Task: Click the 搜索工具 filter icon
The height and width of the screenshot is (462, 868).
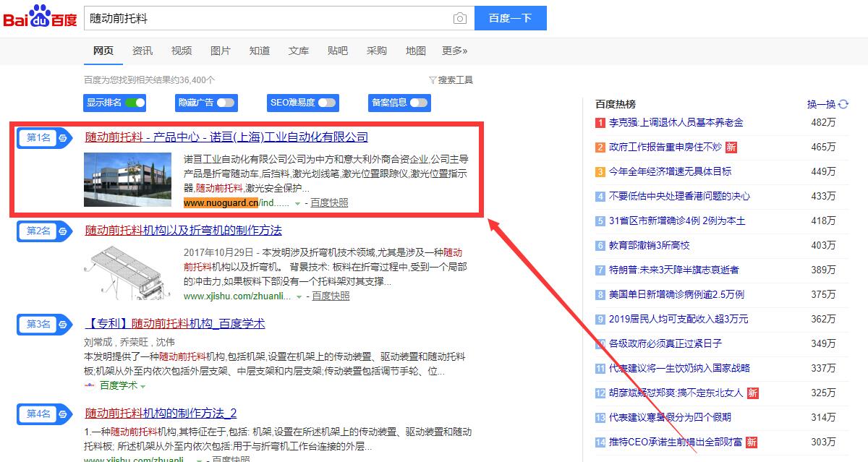Action: click(x=433, y=80)
